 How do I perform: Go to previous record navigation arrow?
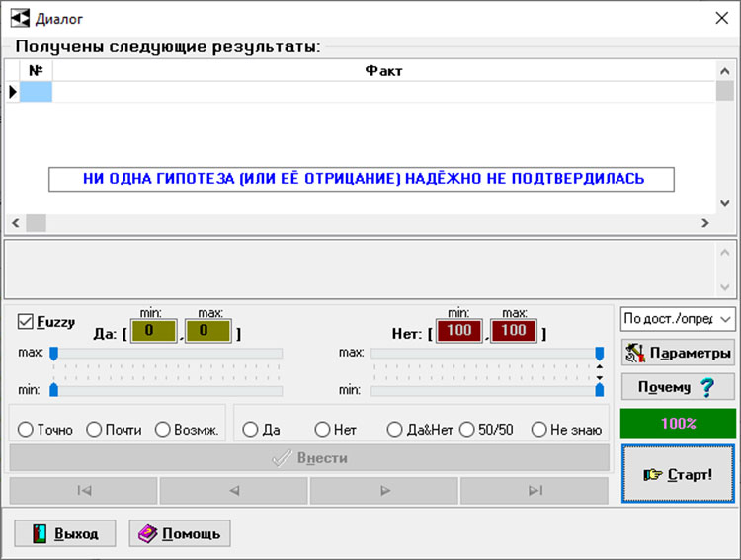tap(234, 490)
